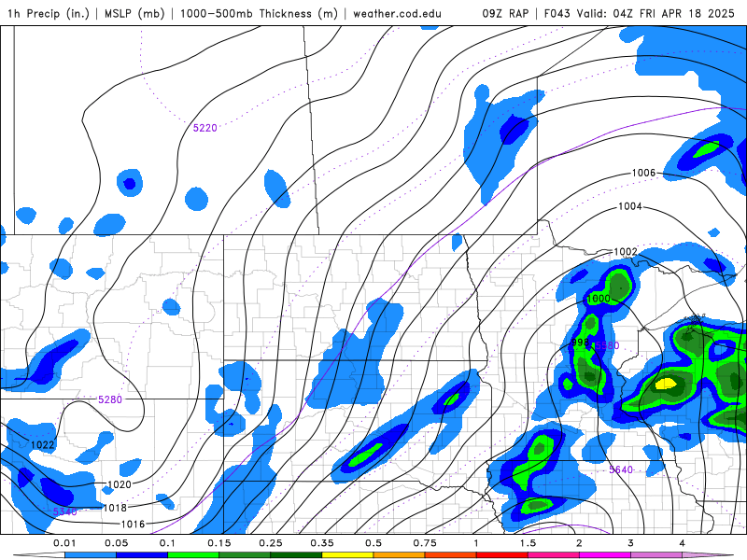The height and width of the screenshot is (560, 747).
Task: Click the '0.05' legend value
Action: point(116,543)
